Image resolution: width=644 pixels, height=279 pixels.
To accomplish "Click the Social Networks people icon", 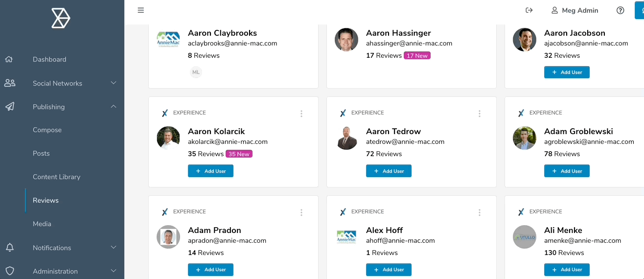I will [x=10, y=83].
